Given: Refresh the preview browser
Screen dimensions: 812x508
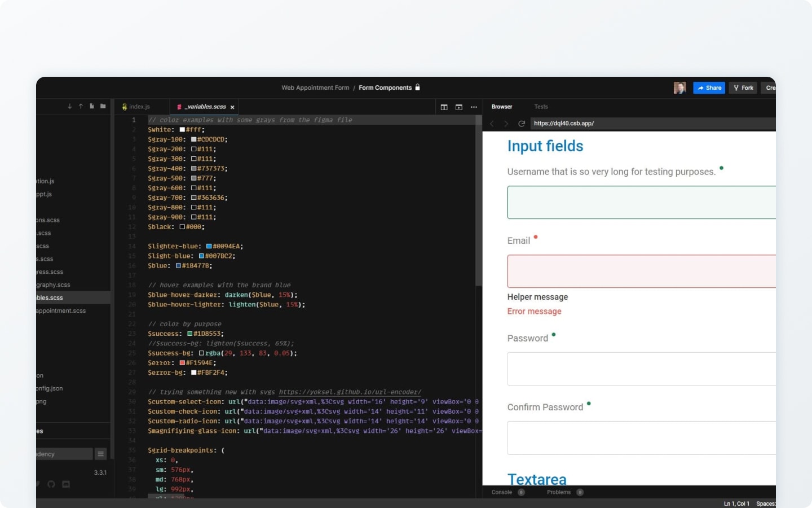Looking at the screenshot, I should tap(522, 124).
